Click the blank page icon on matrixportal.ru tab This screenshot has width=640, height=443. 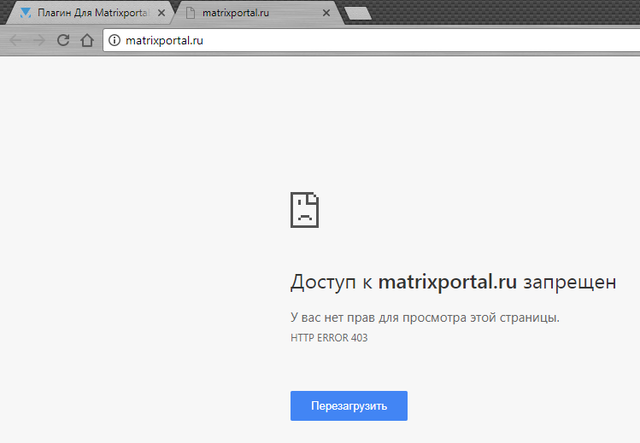click(189, 13)
